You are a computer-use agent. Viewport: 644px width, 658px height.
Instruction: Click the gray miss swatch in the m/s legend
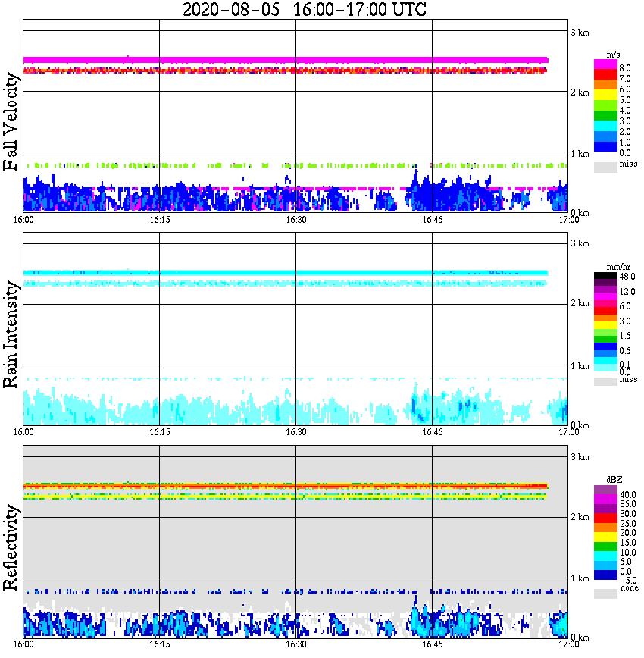pyautogui.click(x=605, y=167)
